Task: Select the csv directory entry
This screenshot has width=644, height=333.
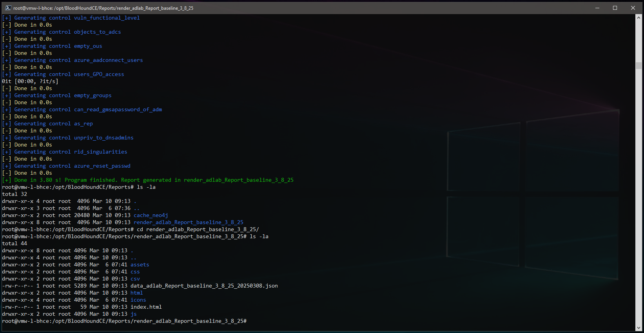Action: [x=135, y=279]
